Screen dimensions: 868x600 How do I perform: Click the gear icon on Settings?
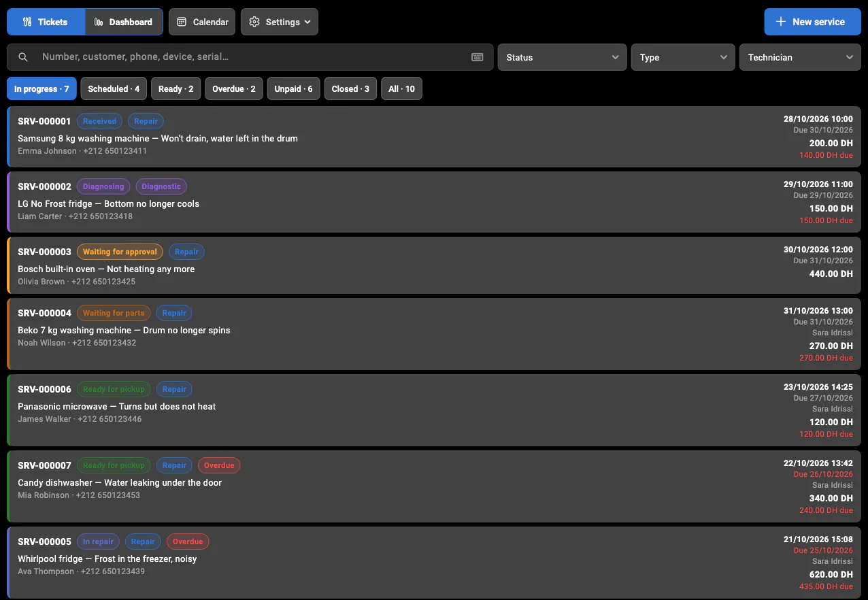click(x=254, y=22)
